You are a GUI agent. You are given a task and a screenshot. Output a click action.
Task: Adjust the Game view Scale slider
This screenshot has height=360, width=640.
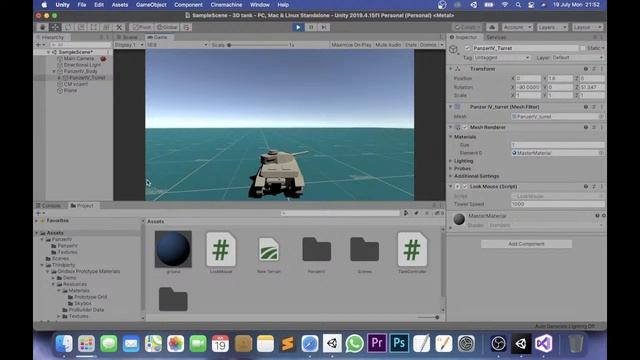click(x=258, y=45)
